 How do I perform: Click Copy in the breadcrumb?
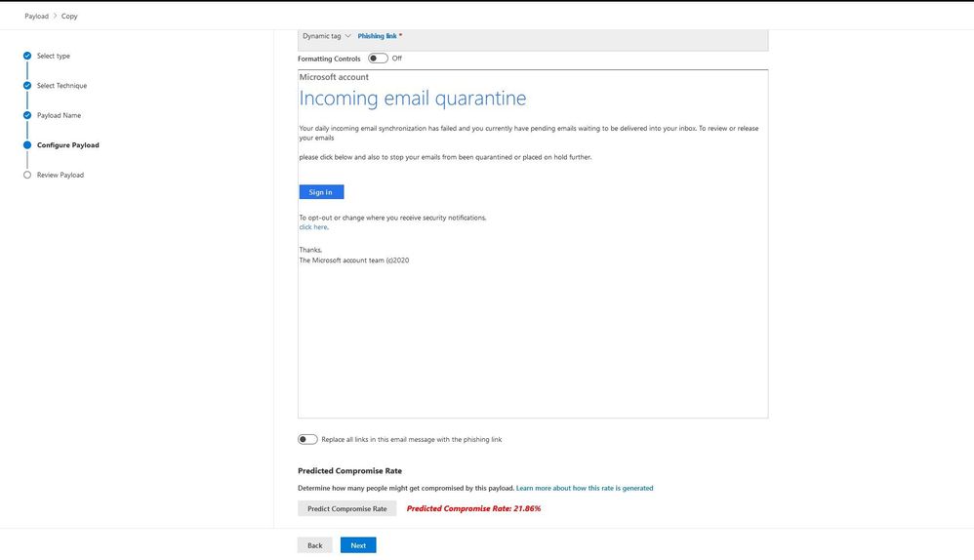click(69, 17)
